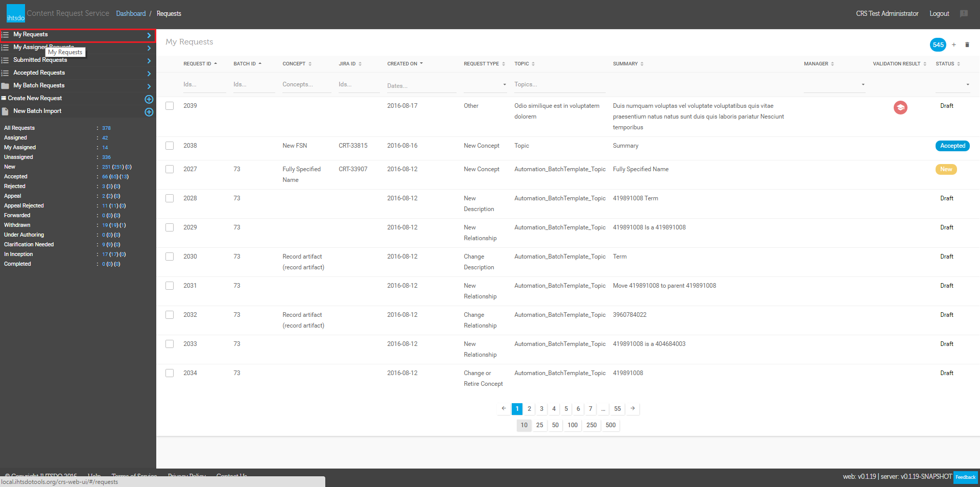Screen dimensions: 980x487
Task: Click the Dashboard breadcrumb link
Action: click(131, 14)
